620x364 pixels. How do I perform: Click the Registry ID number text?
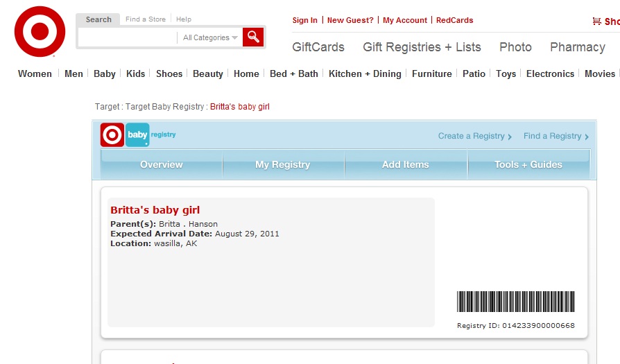pos(515,326)
